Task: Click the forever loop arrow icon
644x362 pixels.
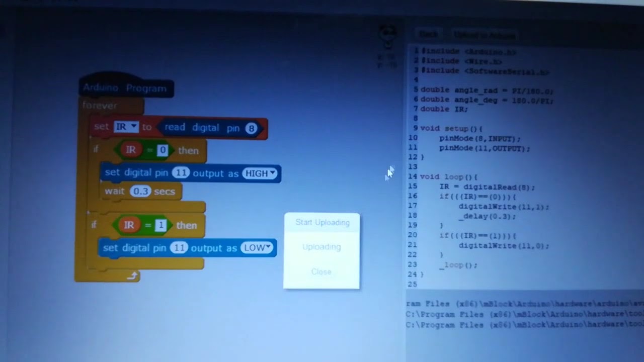Action: click(132, 276)
